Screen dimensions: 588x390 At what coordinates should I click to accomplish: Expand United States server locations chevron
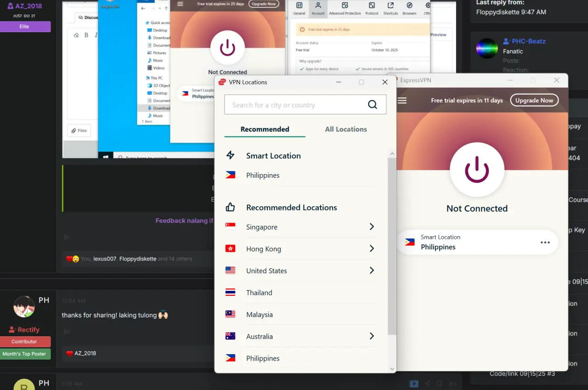click(x=372, y=271)
